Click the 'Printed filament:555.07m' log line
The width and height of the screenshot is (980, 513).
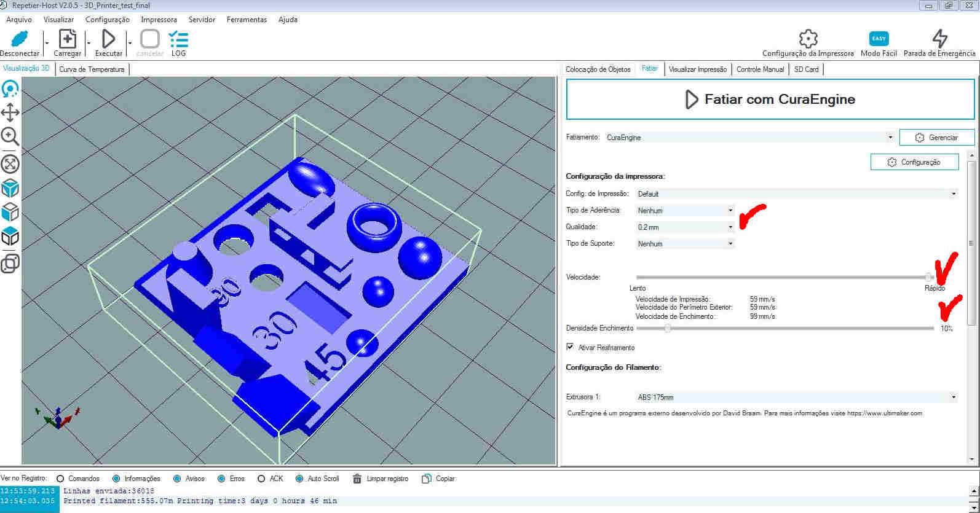pos(200,501)
